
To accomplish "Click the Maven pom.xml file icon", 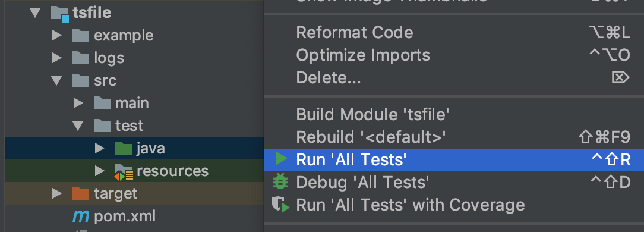I will coord(81,216).
